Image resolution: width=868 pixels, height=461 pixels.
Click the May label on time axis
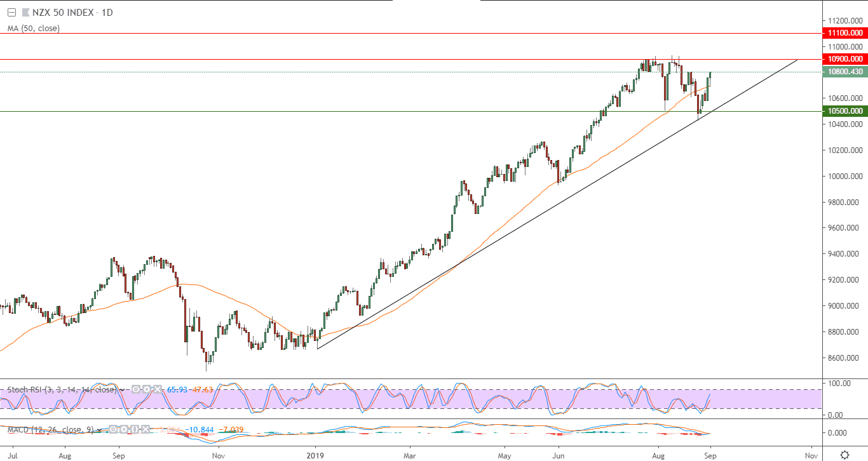click(x=505, y=455)
